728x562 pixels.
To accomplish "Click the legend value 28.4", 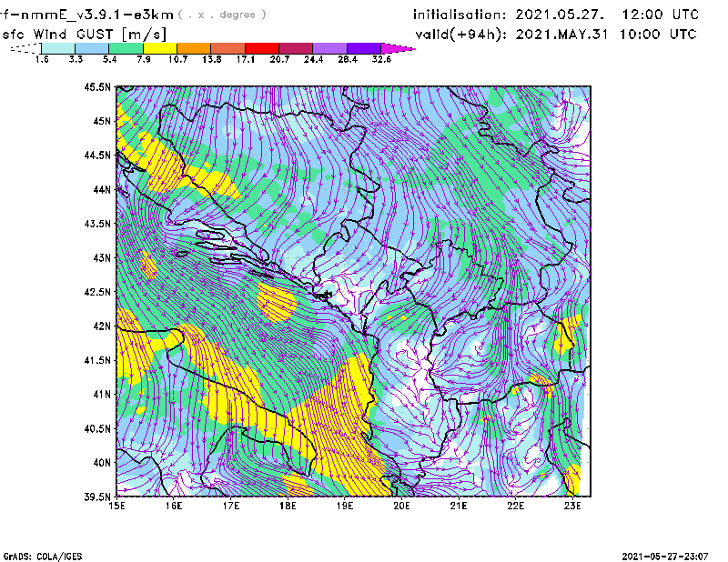I will click(x=348, y=59).
